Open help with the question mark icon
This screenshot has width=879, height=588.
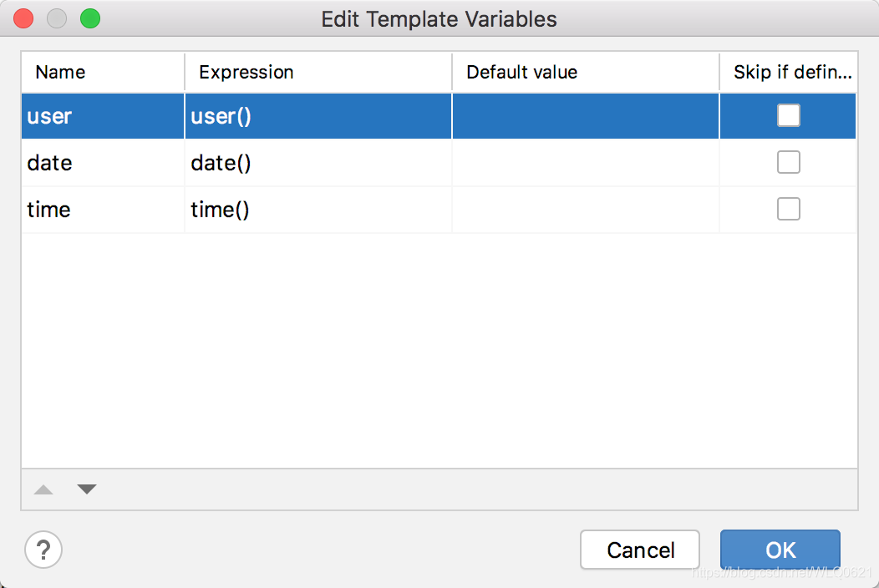pos(43,550)
